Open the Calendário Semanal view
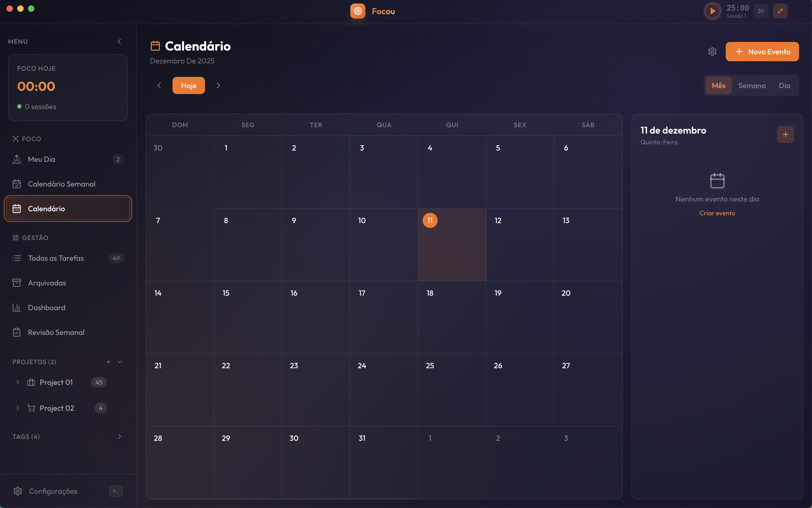The width and height of the screenshot is (812, 508). 62,184
